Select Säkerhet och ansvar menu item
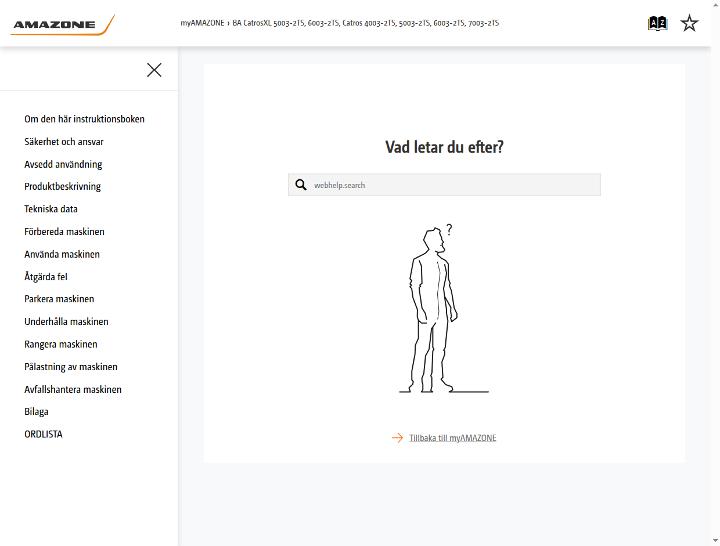 coord(64,141)
